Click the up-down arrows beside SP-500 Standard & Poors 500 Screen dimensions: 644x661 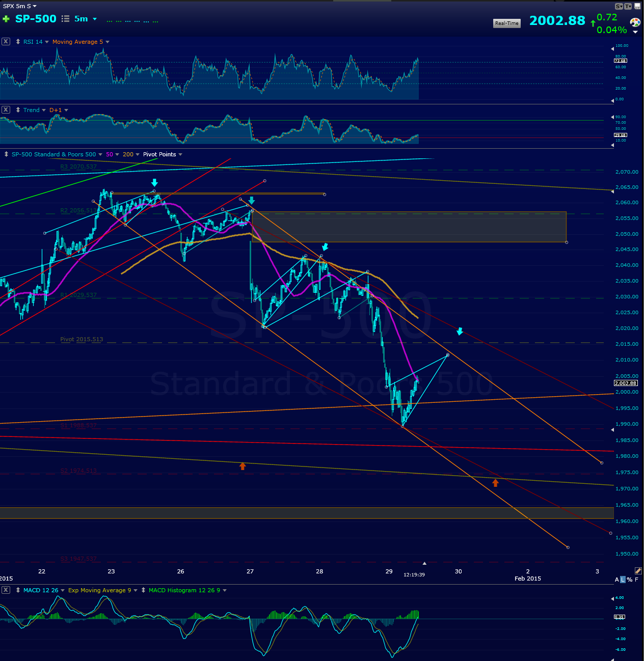point(6,154)
